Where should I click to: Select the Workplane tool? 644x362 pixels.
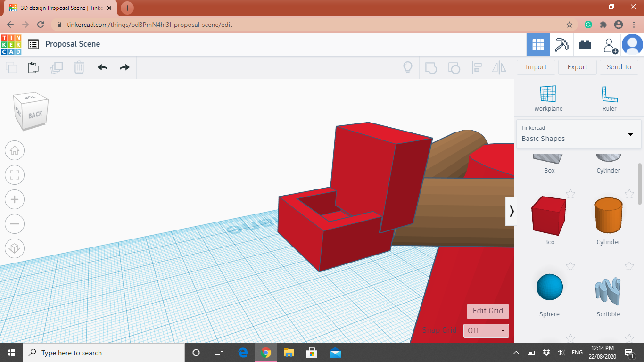(x=548, y=99)
